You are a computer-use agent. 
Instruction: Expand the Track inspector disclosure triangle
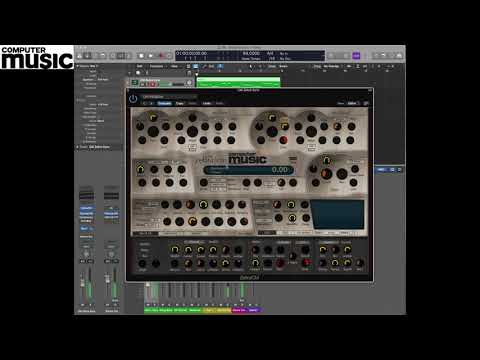coord(78,147)
